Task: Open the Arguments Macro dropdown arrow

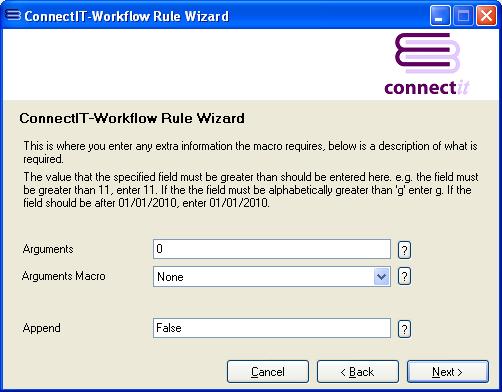Action: pyautogui.click(x=381, y=276)
